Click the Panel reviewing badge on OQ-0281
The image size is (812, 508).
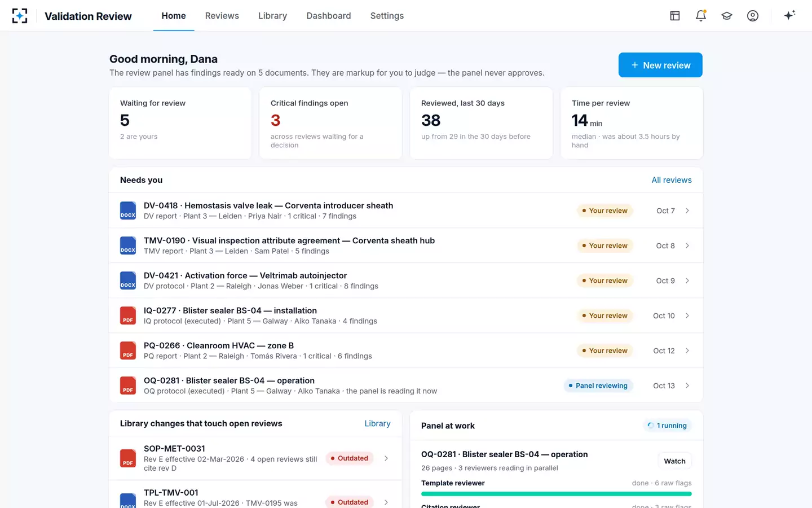coord(598,386)
